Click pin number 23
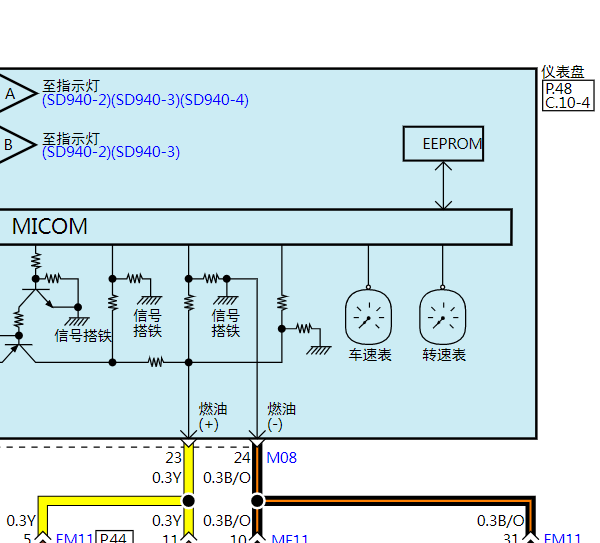The image size is (600, 543). [173, 458]
